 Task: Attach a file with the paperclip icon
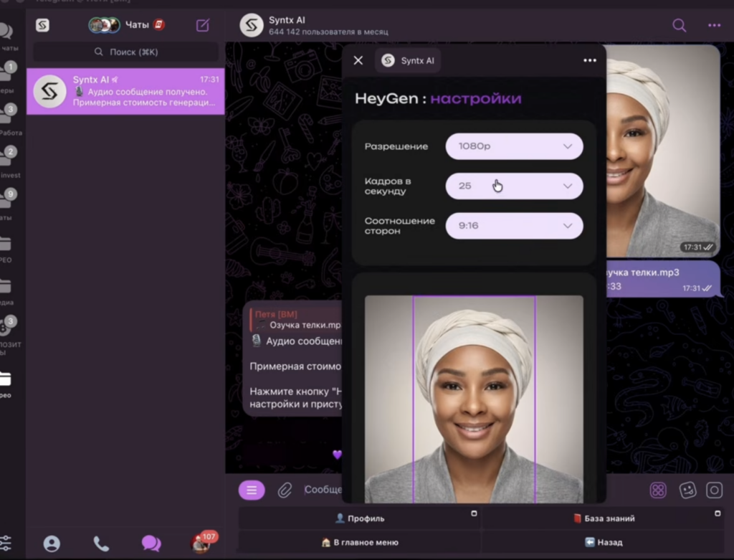[285, 490]
